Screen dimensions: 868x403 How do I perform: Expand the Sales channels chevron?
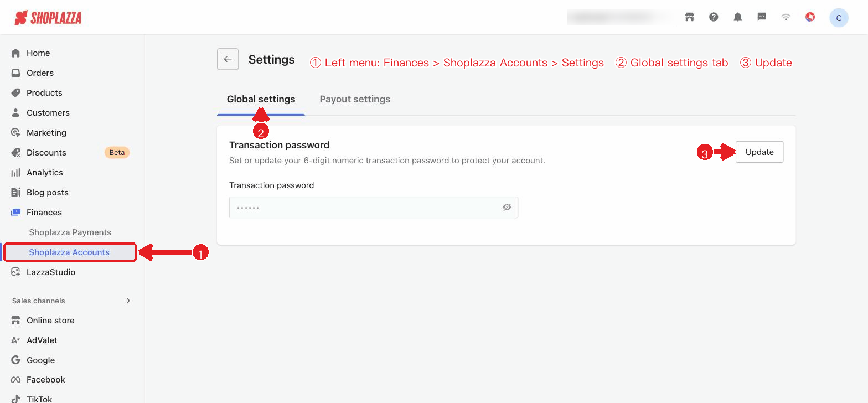pos(128,301)
